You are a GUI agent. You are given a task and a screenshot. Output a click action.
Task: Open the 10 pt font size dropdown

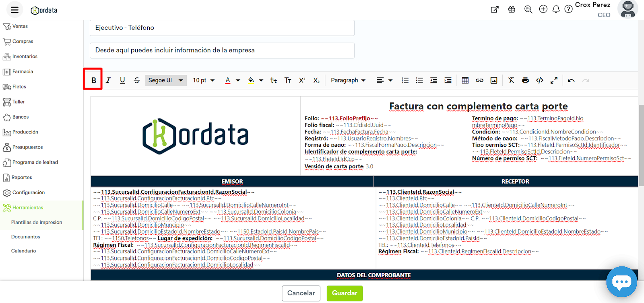204,80
